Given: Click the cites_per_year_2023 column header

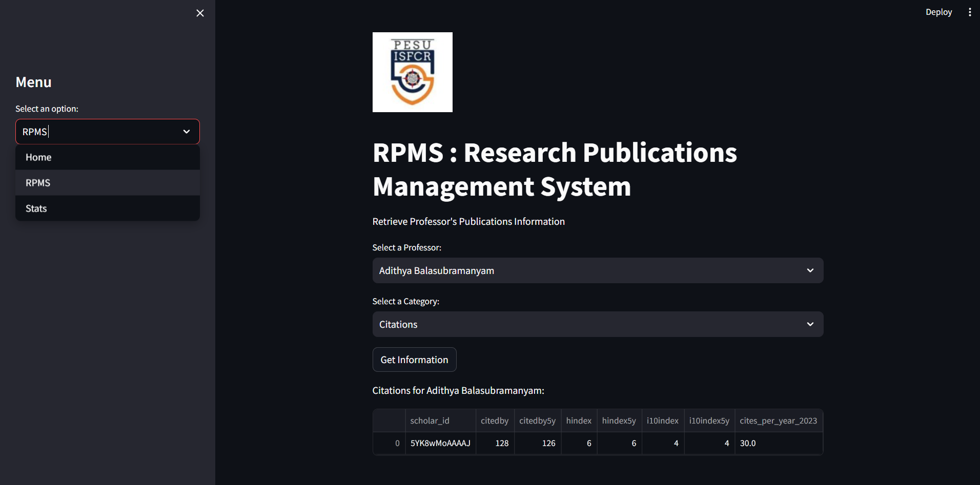Looking at the screenshot, I should coord(778,420).
